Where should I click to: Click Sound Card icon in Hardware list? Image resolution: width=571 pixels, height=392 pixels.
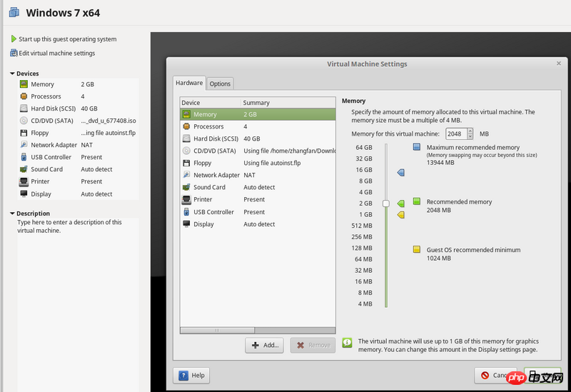(x=186, y=187)
